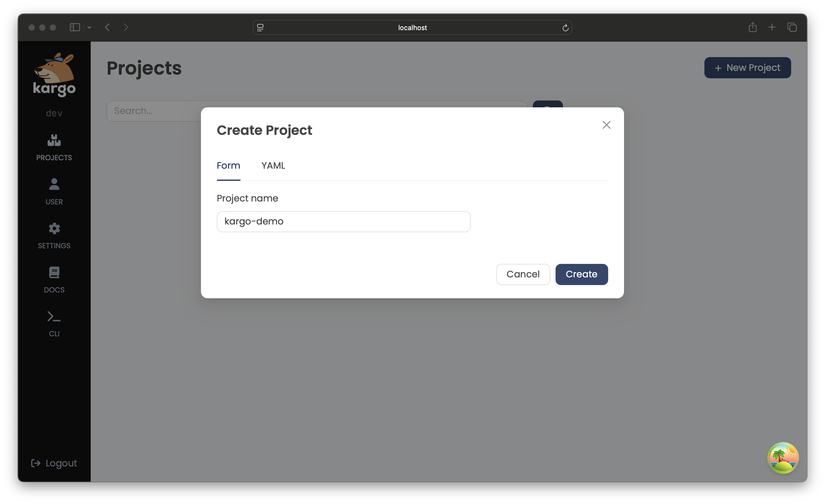Screen dimensions: 825x504
Task: Expand the sidebar options chevron next to the sidebar toggle
Action: click(x=89, y=28)
